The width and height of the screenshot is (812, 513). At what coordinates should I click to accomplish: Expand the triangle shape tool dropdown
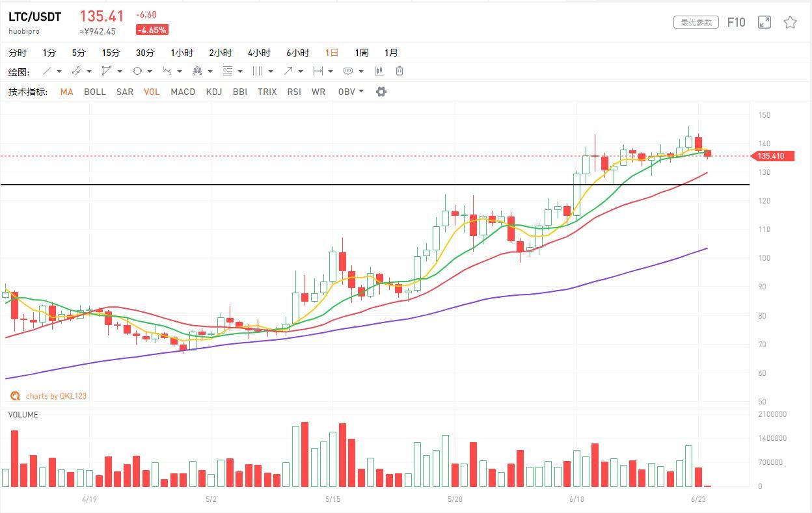coord(120,72)
